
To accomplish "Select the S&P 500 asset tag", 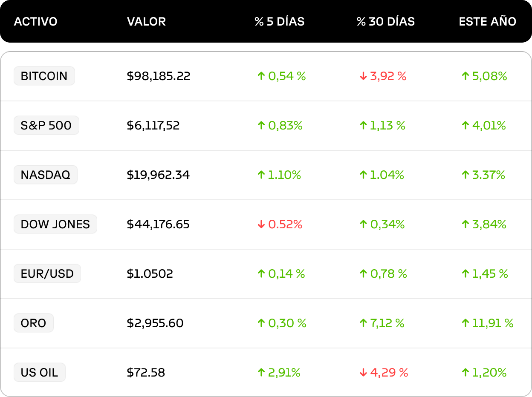I will pyautogui.click(x=46, y=125).
